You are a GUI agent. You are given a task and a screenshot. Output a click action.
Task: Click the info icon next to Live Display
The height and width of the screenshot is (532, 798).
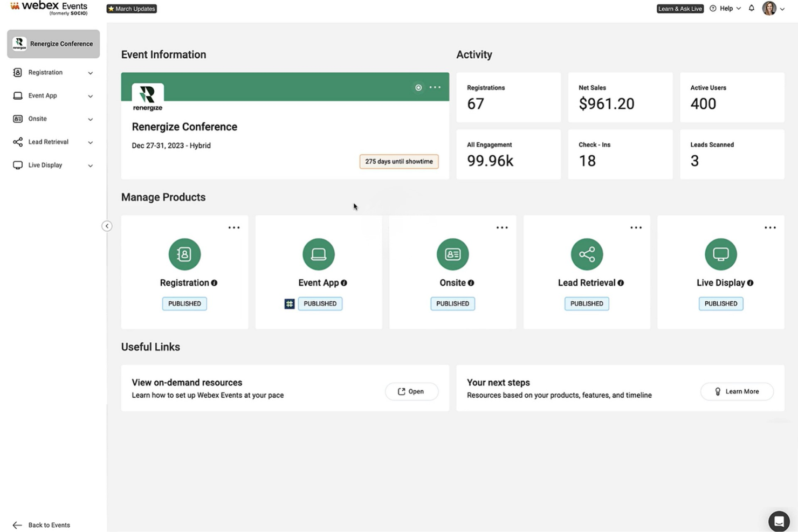[750, 283]
